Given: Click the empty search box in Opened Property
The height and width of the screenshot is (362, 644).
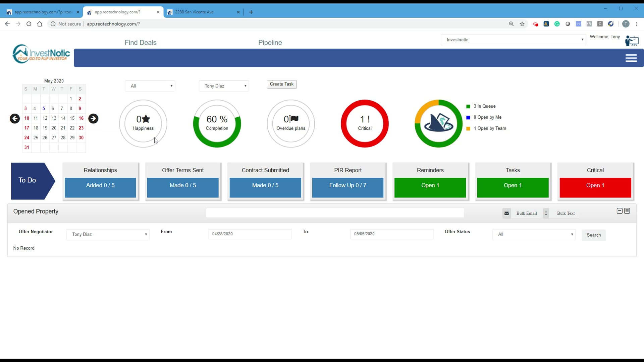Looking at the screenshot, I should 335,213.
